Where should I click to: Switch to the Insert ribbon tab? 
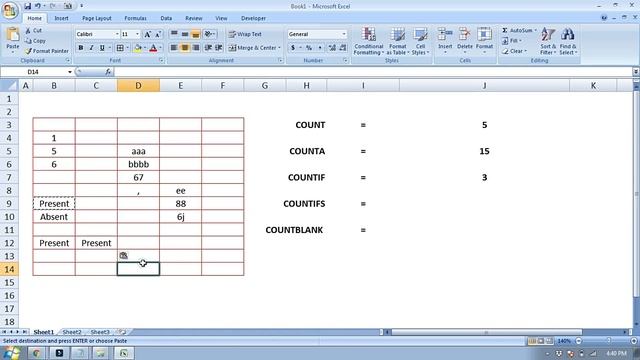click(61, 18)
